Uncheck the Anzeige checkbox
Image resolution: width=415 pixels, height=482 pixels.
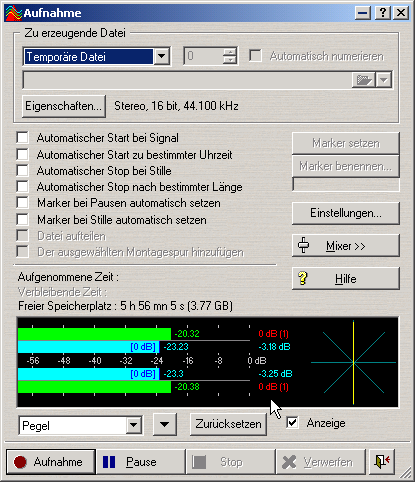292,423
